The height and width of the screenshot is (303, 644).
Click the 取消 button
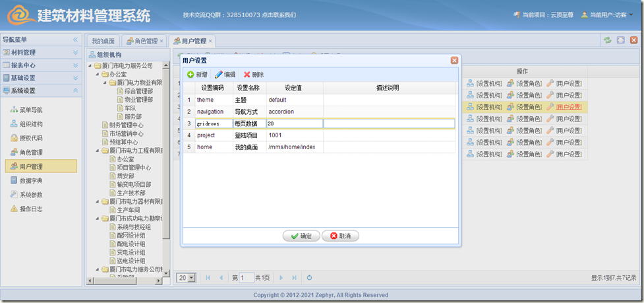pos(340,236)
